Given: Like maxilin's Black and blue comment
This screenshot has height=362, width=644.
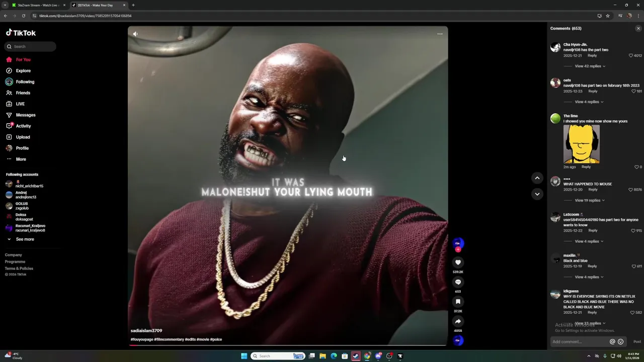Looking at the screenshot, I should point(634,266).
